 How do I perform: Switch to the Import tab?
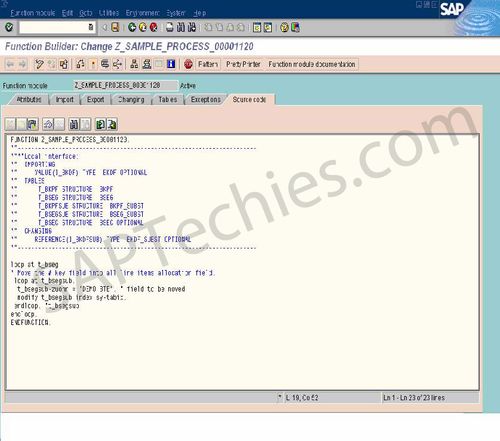(65, 99)
